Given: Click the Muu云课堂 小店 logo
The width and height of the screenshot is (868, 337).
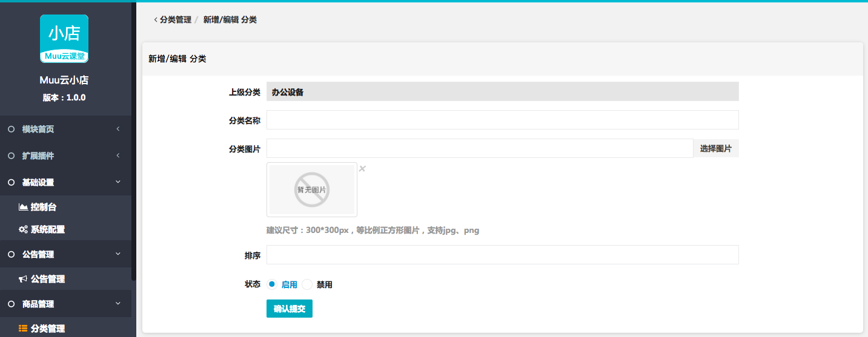Looking at the screenshot, I should pos(64,39).
